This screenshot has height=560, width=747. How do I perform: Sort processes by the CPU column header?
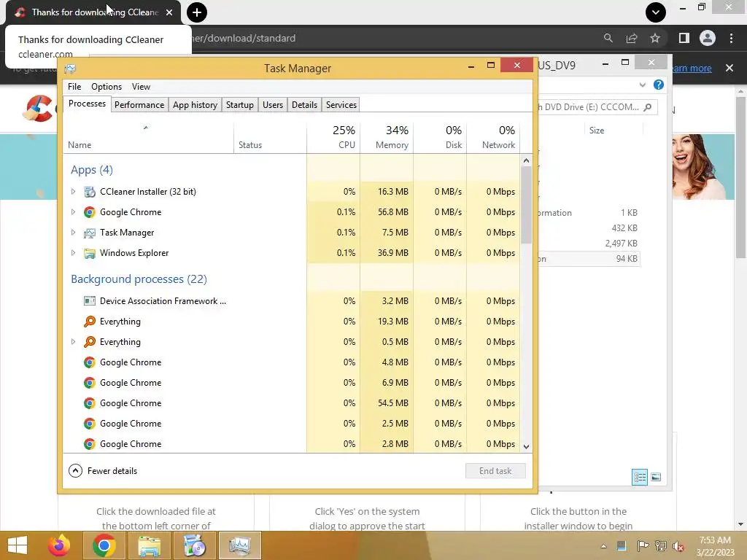tap(333, 136)
